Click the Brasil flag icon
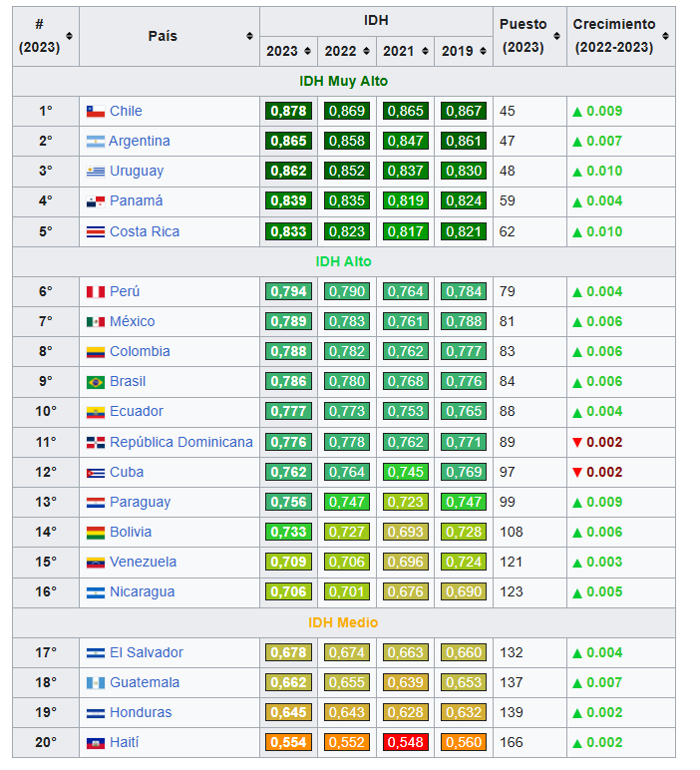The height and width of the screenshot is (770, 700). click(x=96, y=382)
